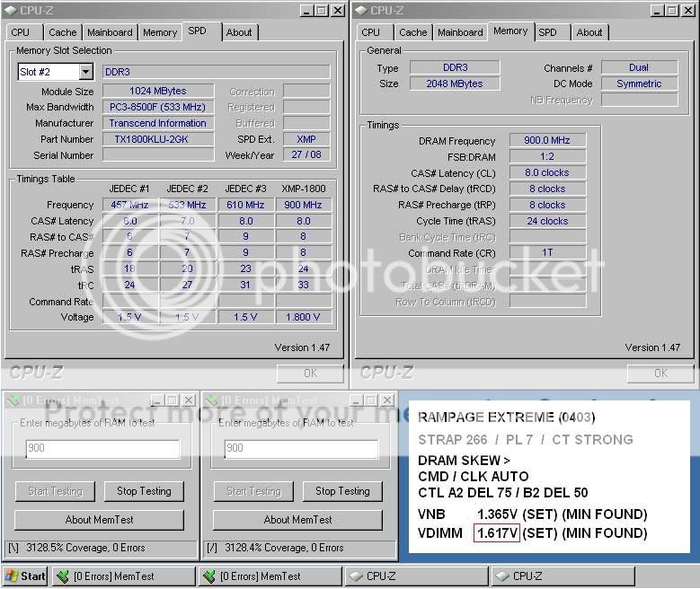Click MemTest title bar icon in right MemTest
The image size is (700, 589).
click(211, 400)
